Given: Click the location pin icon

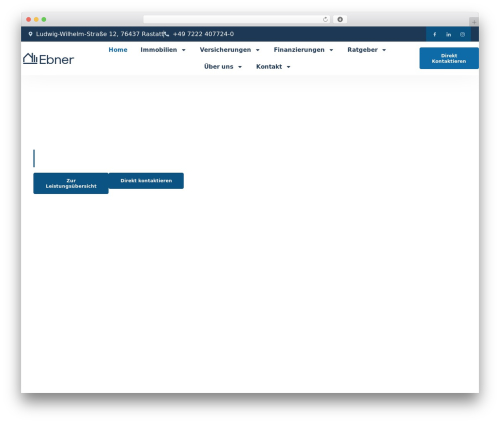Looking at the screenshot, I should point(30,34).
